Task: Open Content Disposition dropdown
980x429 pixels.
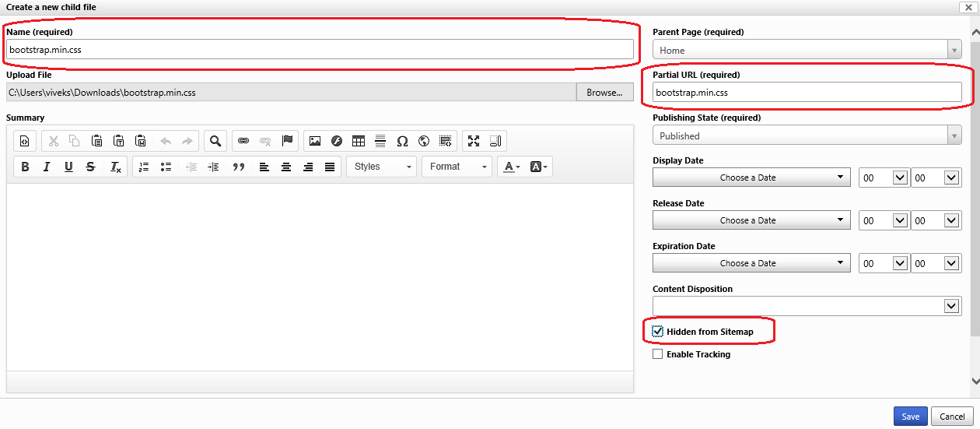Action: (x=807, y=306)
